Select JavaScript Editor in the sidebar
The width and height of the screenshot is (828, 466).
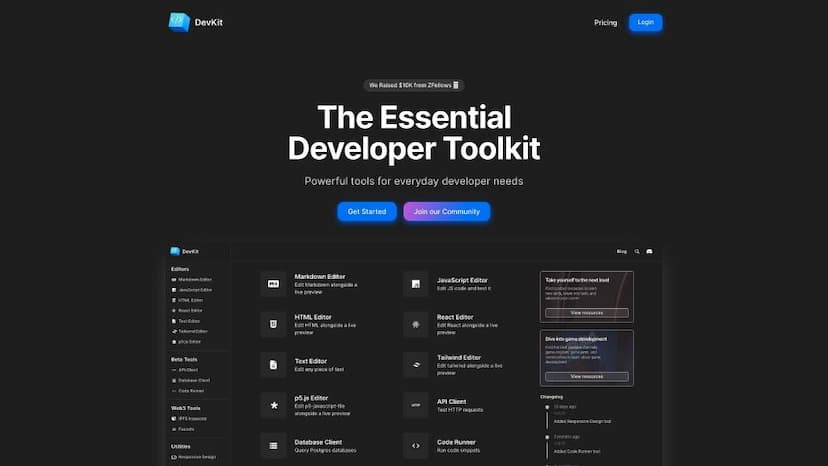[192, 290]
